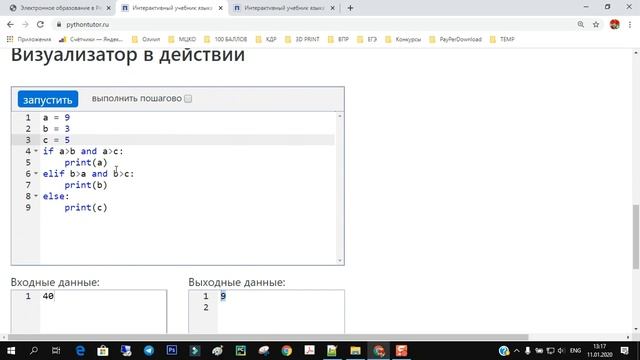The image size is (640, 360).
Task: Open the 3D PRINT bookmarks folder
Action: pyautogui.click(x=302, y=39)
